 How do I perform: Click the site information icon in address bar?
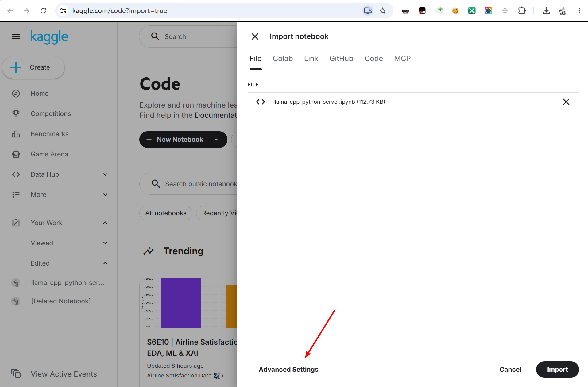(63, 11)
